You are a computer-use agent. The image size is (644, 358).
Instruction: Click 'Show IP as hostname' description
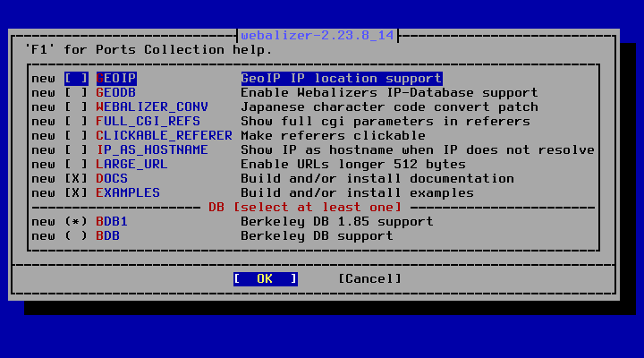(418, 150)
